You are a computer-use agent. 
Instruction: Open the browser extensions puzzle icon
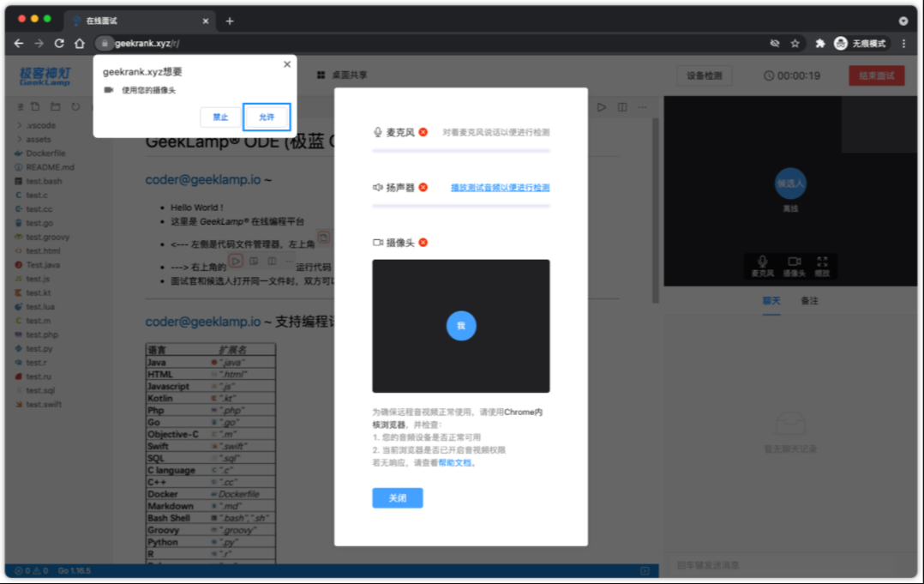(819, 43)
